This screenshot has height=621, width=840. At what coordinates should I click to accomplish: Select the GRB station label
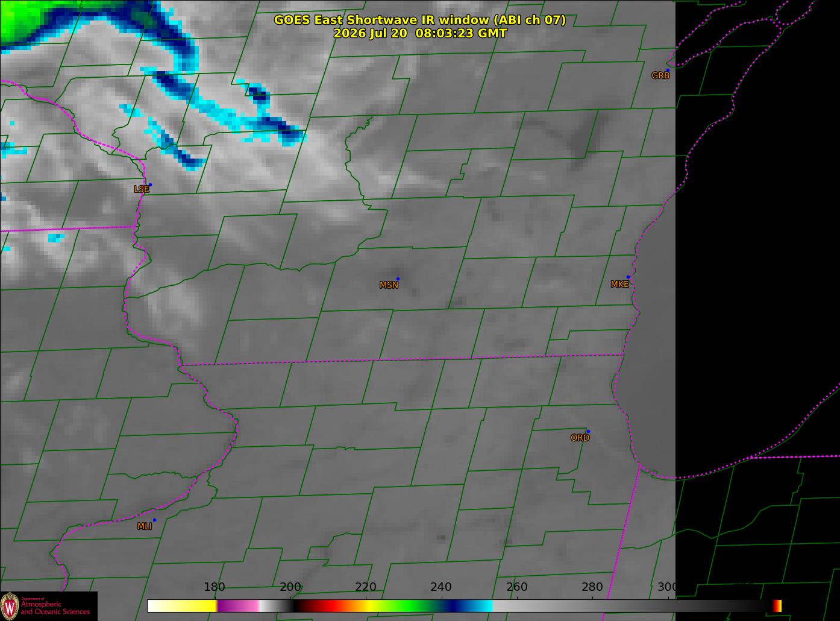pyautogui.click(x=660, y=75)
